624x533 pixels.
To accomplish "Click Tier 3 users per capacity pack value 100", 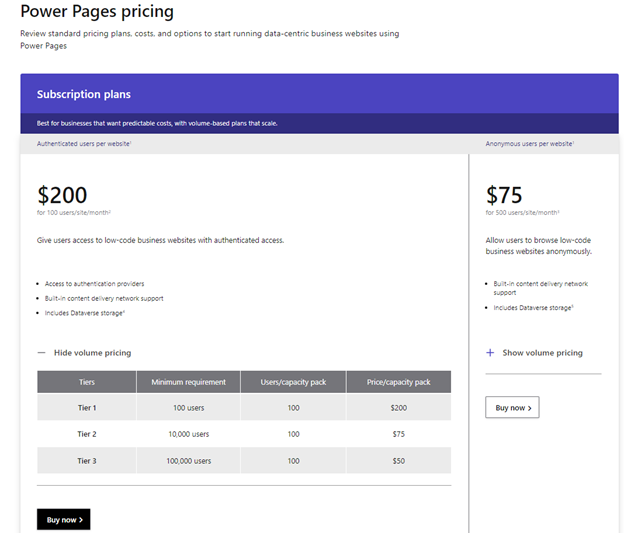I will tap(293, 461).
